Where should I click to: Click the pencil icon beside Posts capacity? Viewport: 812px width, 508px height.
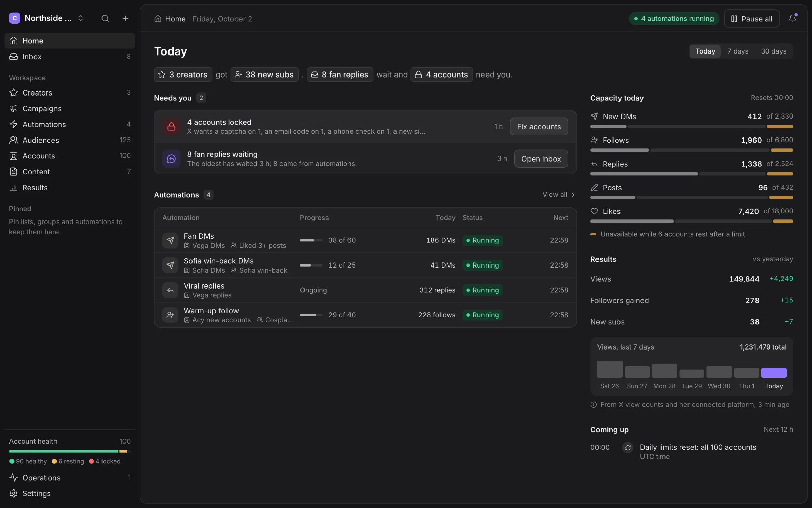tap(594, 187)
